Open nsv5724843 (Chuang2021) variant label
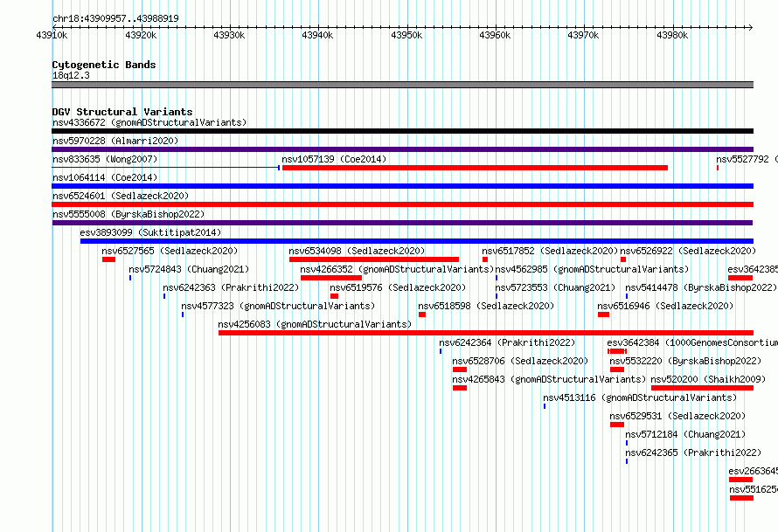The width and height of the screenshot is (778, 532). (x=189, y=269)
